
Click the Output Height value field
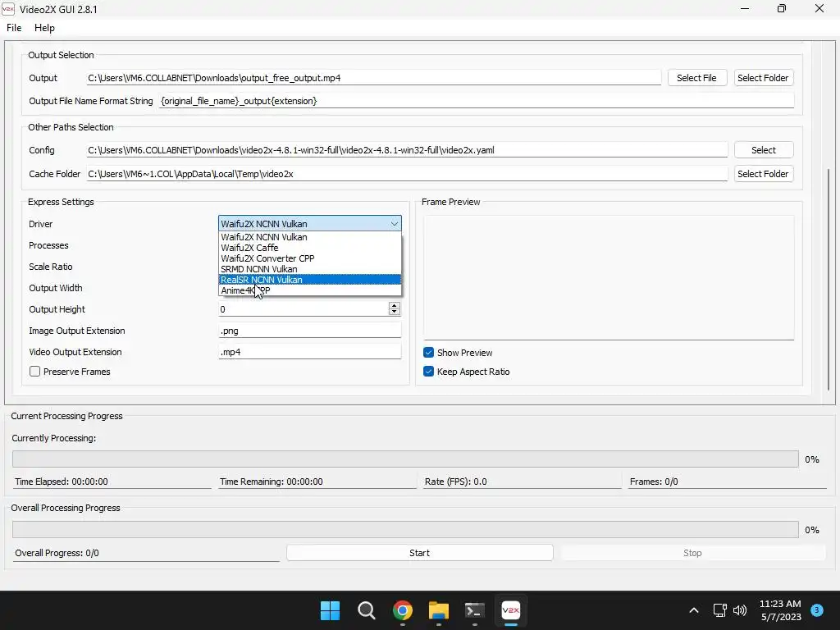pos(304,309)
